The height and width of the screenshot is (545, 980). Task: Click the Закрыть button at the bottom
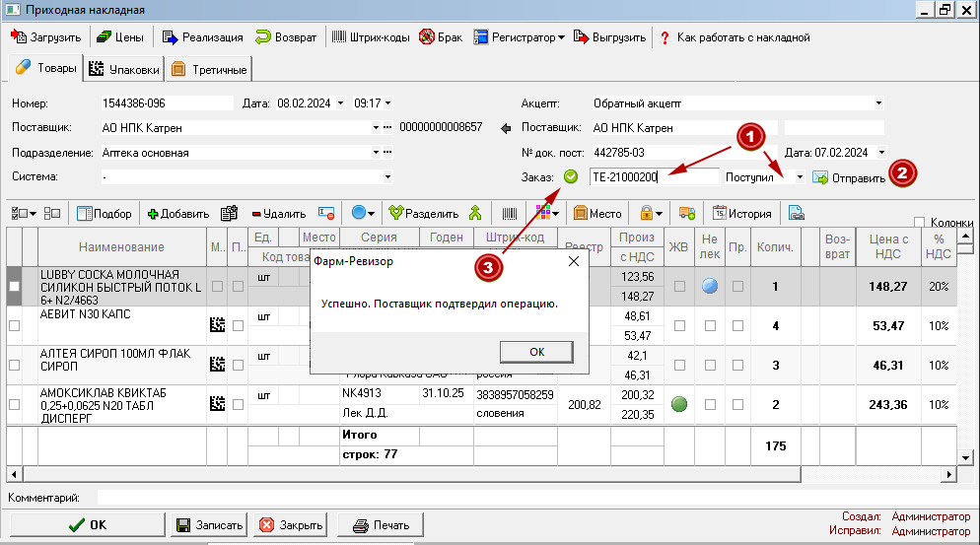point(291,525)
